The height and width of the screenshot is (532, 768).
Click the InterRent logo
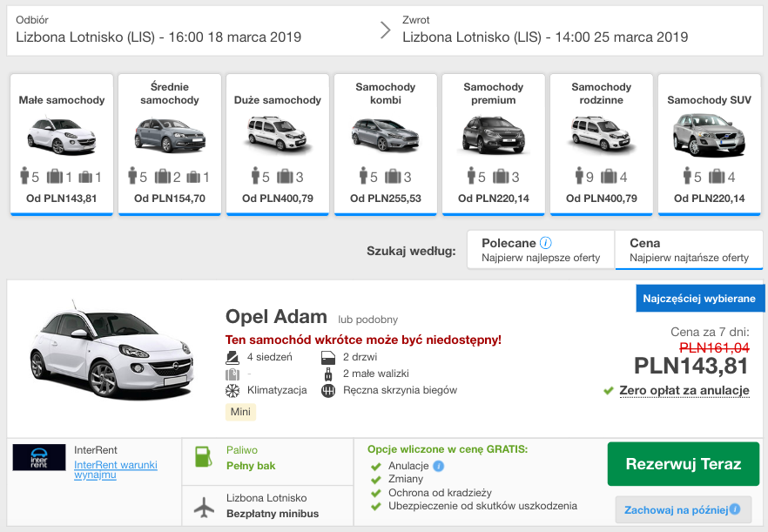pos(39,457)
